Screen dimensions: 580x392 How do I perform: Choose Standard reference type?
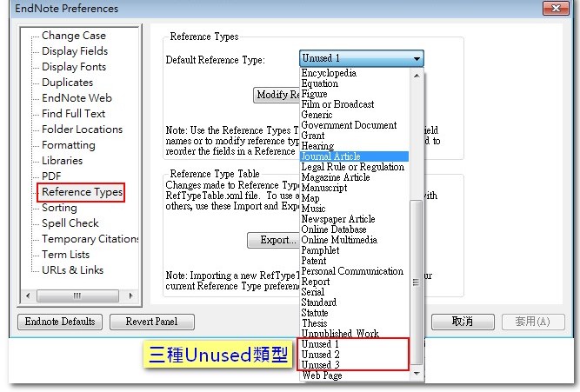click(x=319, y=302)
